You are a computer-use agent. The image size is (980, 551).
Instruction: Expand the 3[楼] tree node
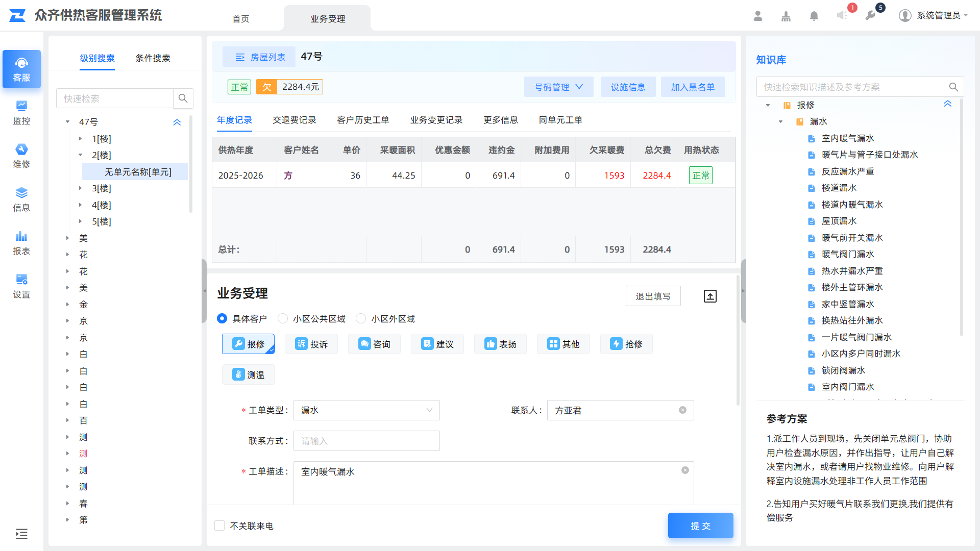pos(80,188)
